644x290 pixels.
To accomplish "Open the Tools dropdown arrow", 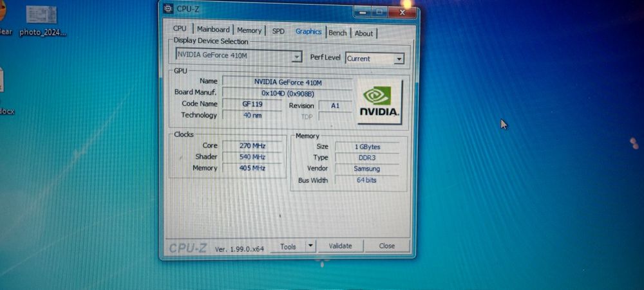I will [310, 246].
